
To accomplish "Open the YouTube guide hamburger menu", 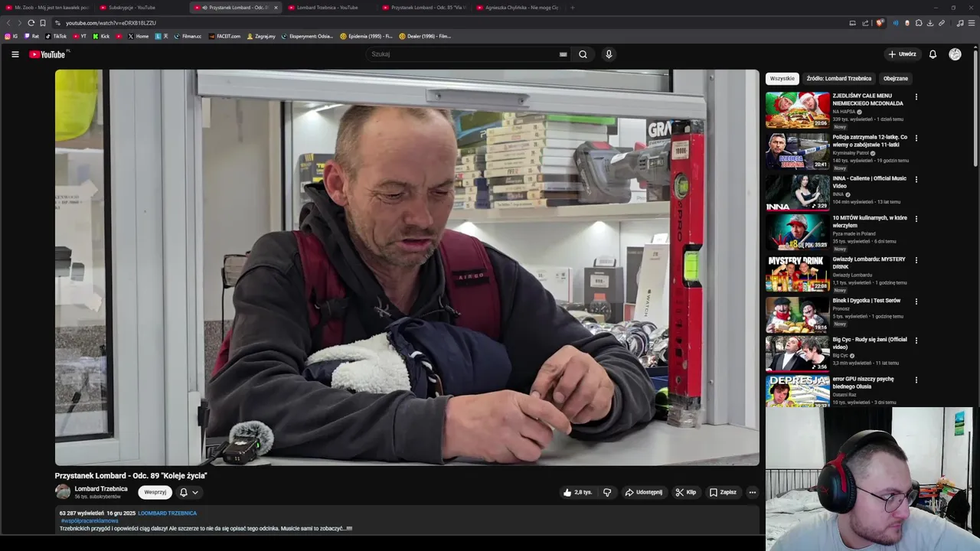I will click(15, 54).
